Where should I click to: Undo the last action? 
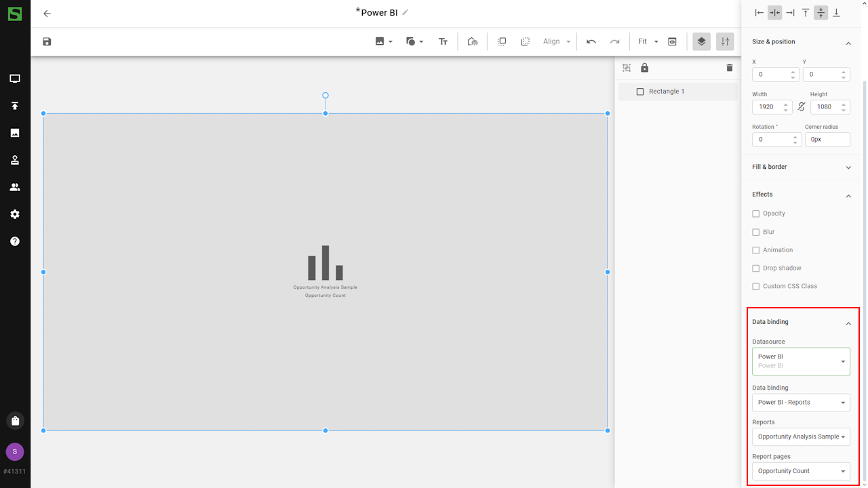tap(591, 42)
